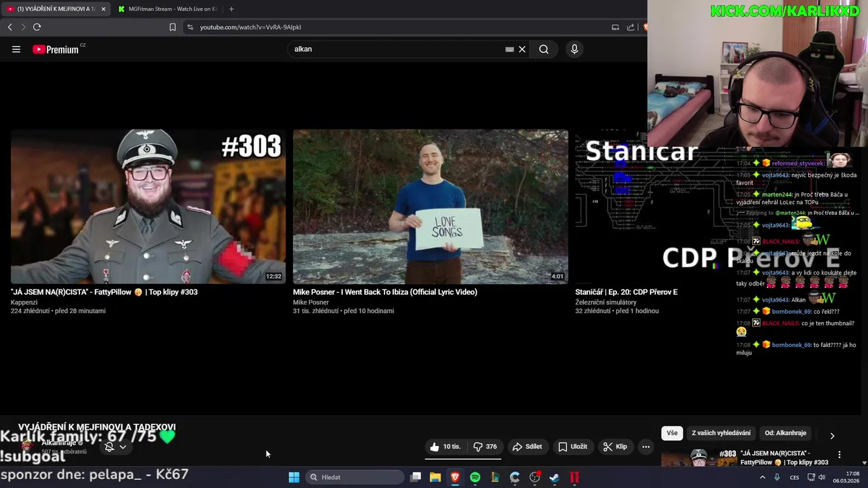The width and height of the screenshot is (868, 488).
Task: Open the red Netflix-style taskbar app
Action: (574, 477)
